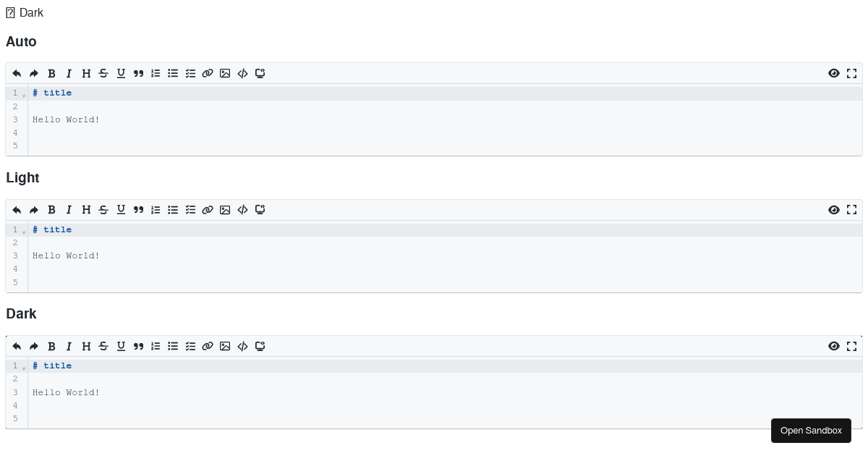Toggle the Dark checkbox at top
868x456 pixels.
tap(10, 13)
